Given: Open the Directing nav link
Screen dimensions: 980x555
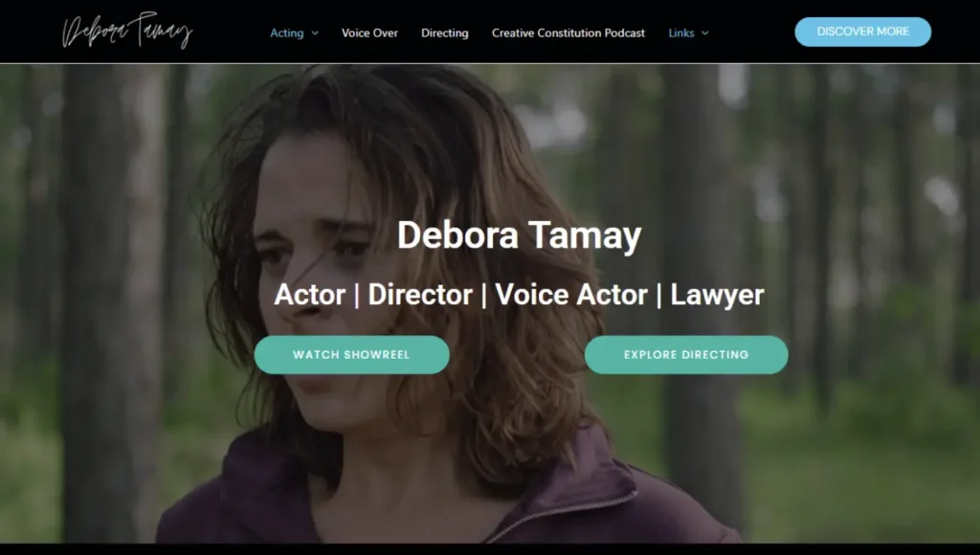Looking at the screenshot, I should (444, 33).
